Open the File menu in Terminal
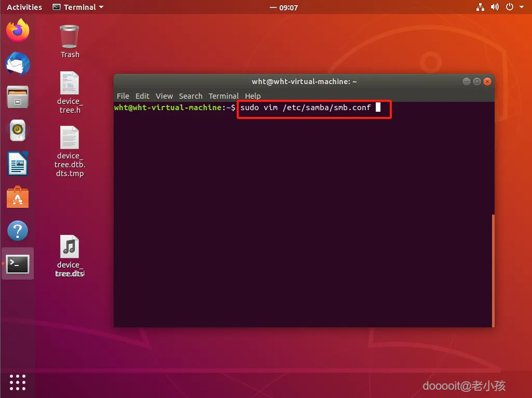 coord(123,96)
